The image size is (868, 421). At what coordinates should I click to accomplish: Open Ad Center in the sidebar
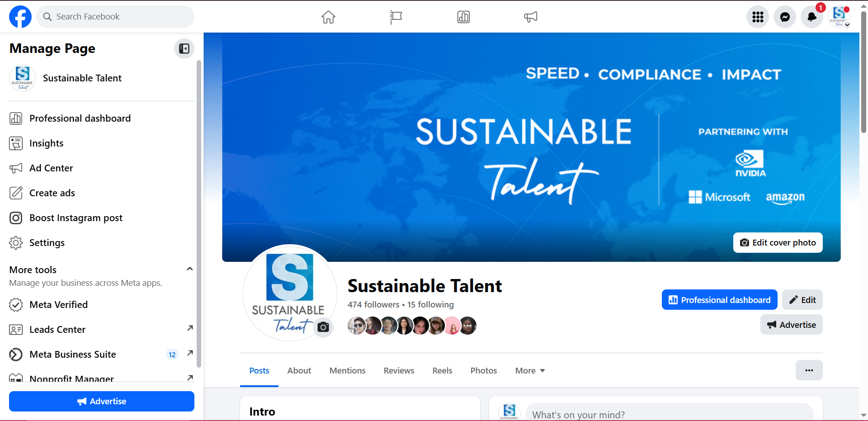tap(102, 168)
